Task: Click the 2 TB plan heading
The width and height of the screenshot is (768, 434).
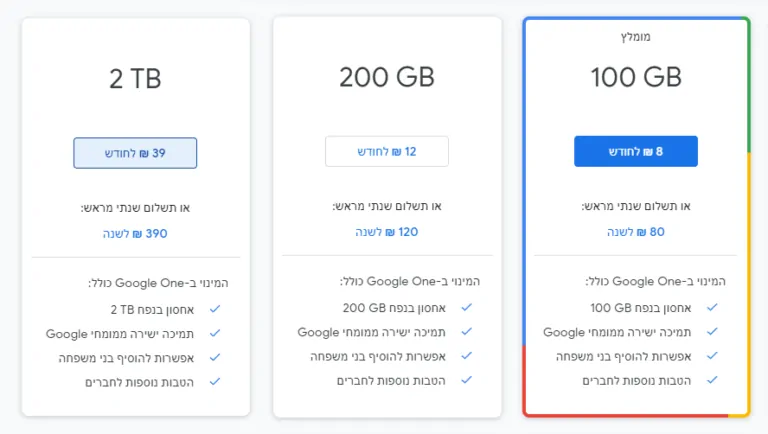Action: click(x=135, y=79)
